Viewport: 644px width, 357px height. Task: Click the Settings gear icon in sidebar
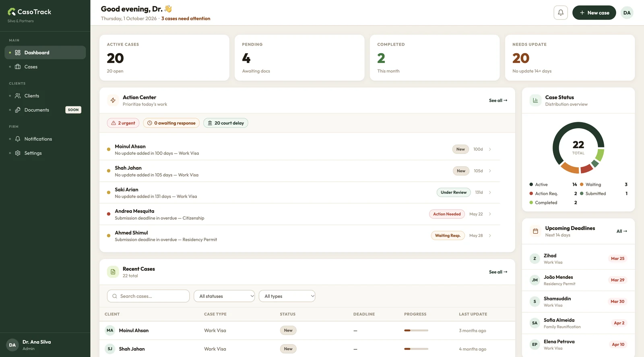18,153
